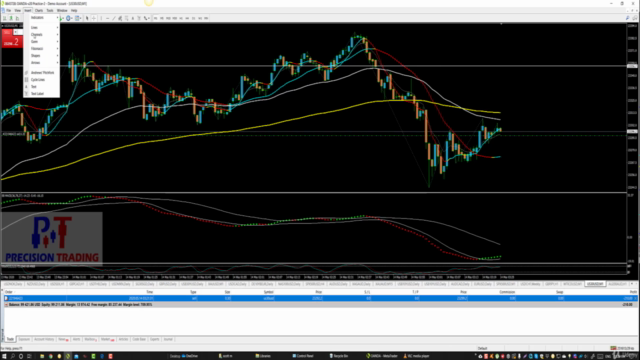Switch to M30 timeframe
This screenshot has width=640, height=360.
tap(175, 18)
